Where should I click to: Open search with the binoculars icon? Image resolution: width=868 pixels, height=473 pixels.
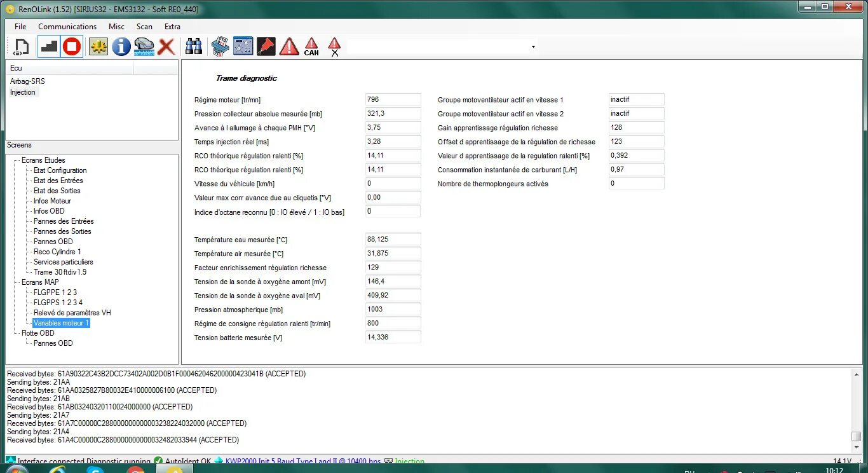click(194, 46)
